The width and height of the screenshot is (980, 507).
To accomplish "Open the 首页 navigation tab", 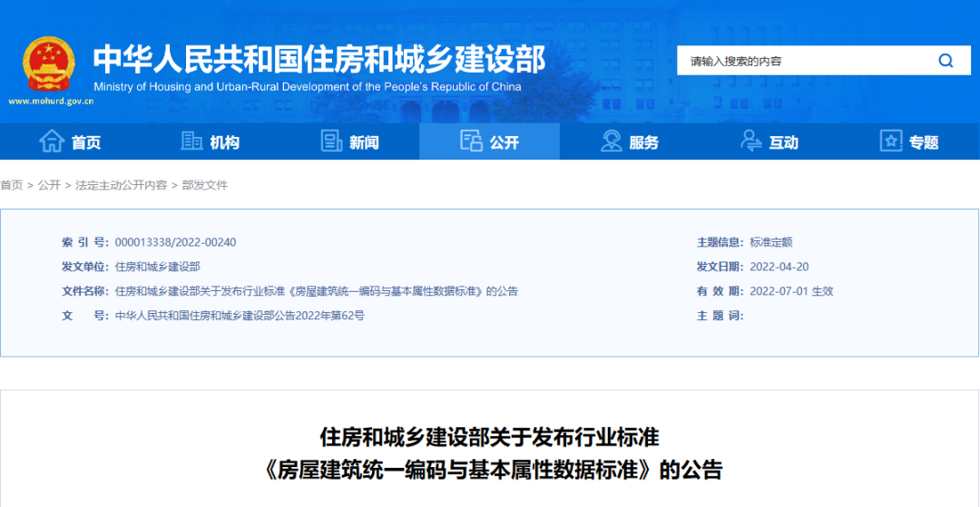I will click(x=85, y=142).
